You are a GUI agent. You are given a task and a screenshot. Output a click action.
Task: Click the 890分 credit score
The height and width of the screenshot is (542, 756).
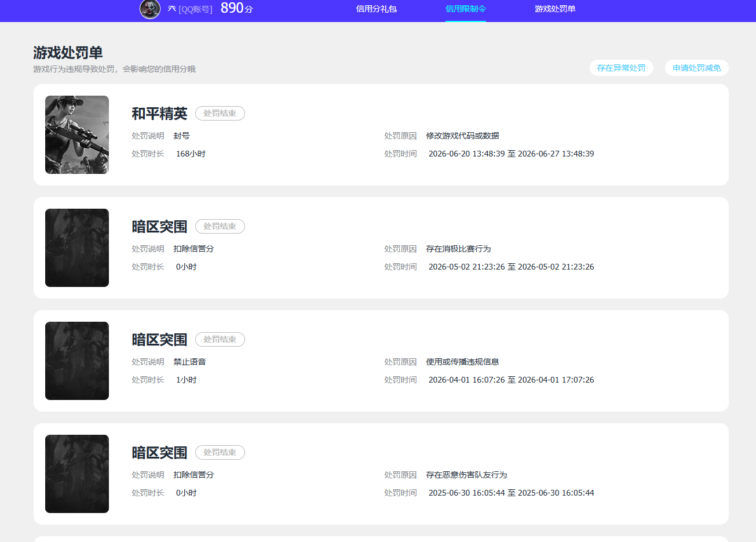(x=236, y=8)
